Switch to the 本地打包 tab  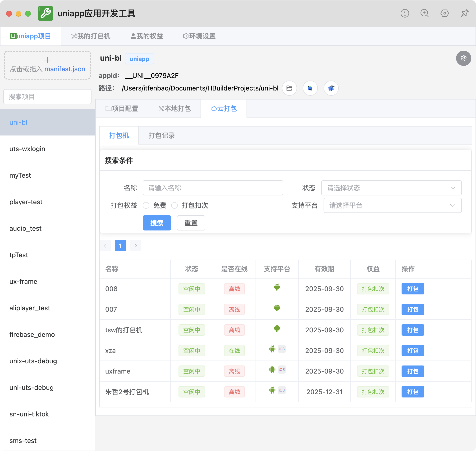coord(175,109)
